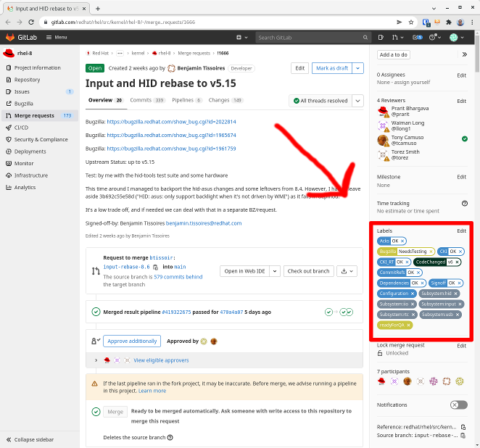Open the pipeline #419322675 link
The height and width of the screenshot is (448, 480).
click(166, 312)
